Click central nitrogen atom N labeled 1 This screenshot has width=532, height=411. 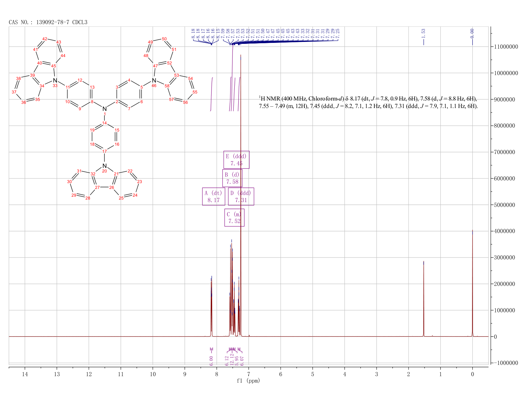[x=104, y=109]
